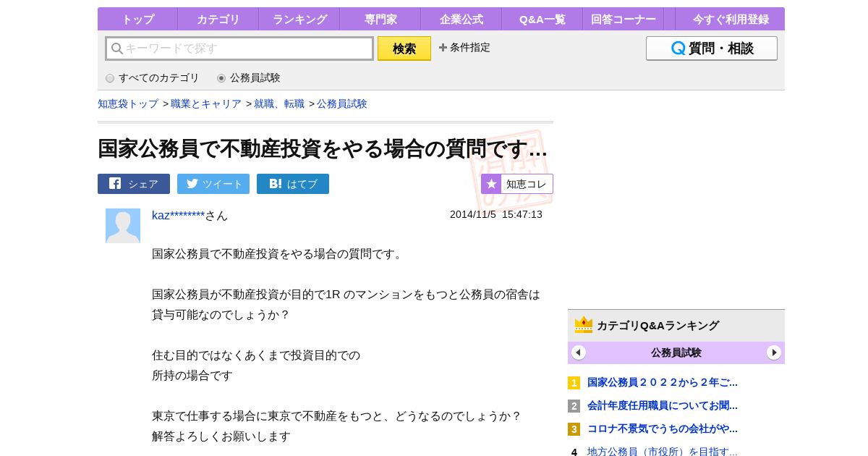The height and width of the screenshot is (456, 868).
Task: Open 今すぐ利用登録 tab
Action: tap(731, 20)
